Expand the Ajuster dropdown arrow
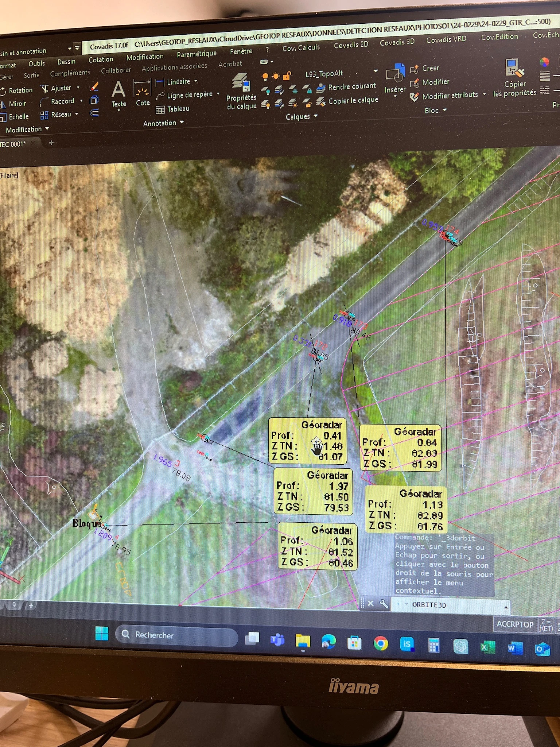 [78, 88]
